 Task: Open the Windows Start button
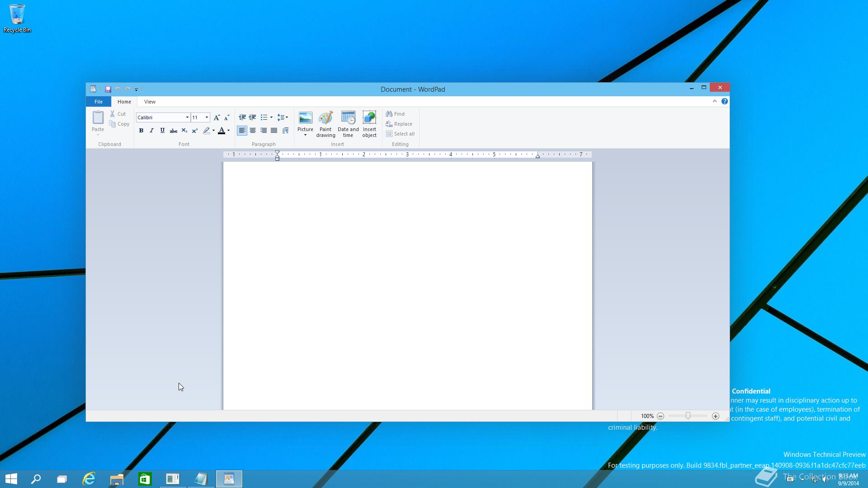(x=11, y=479)
